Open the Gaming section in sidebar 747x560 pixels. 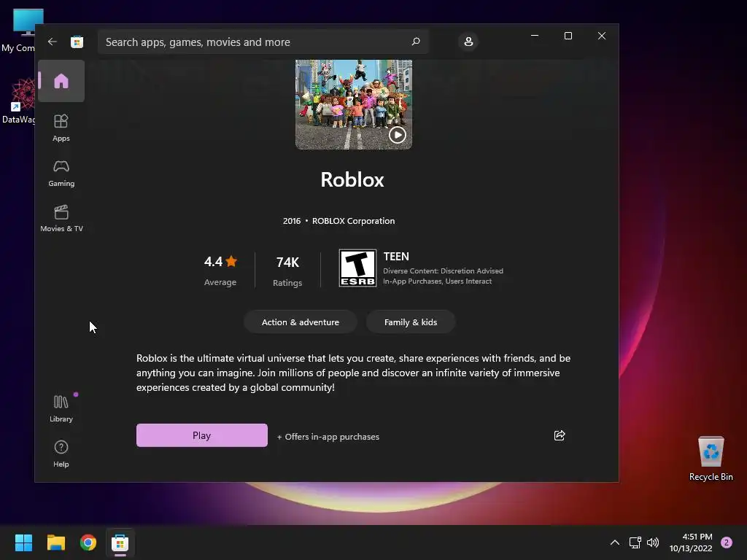click(x=61, y=173)
